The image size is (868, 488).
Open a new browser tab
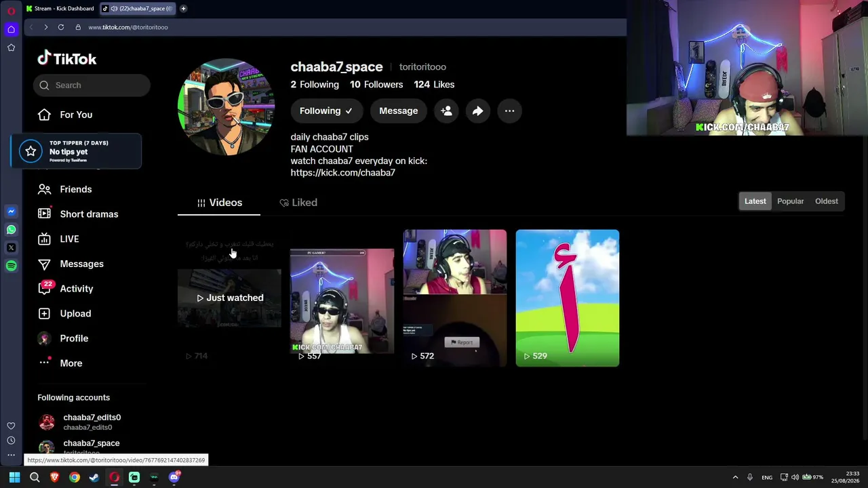tap(183, 9)
